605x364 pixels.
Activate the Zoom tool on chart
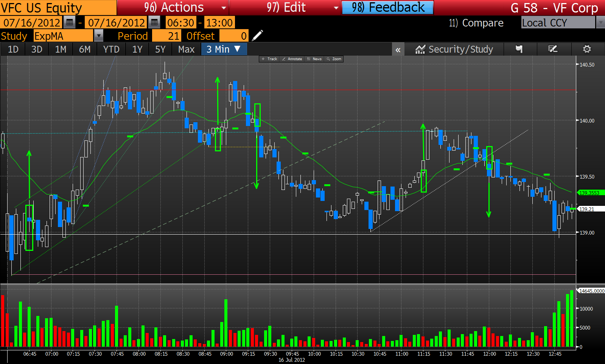click(x=334, y=59)
